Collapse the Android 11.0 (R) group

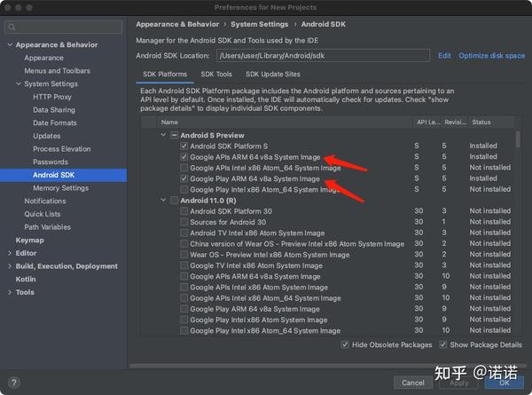pos(163,201)
